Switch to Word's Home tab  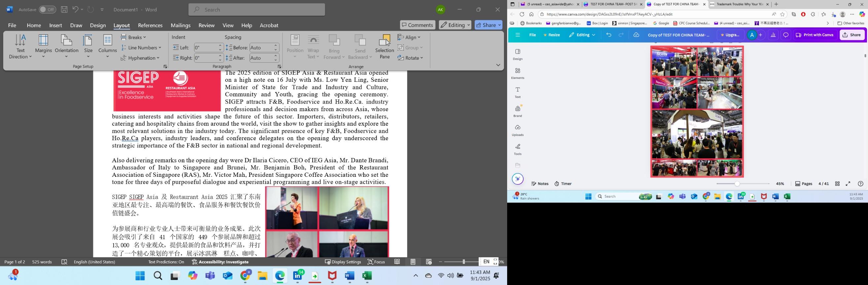(x=34, y=25)
